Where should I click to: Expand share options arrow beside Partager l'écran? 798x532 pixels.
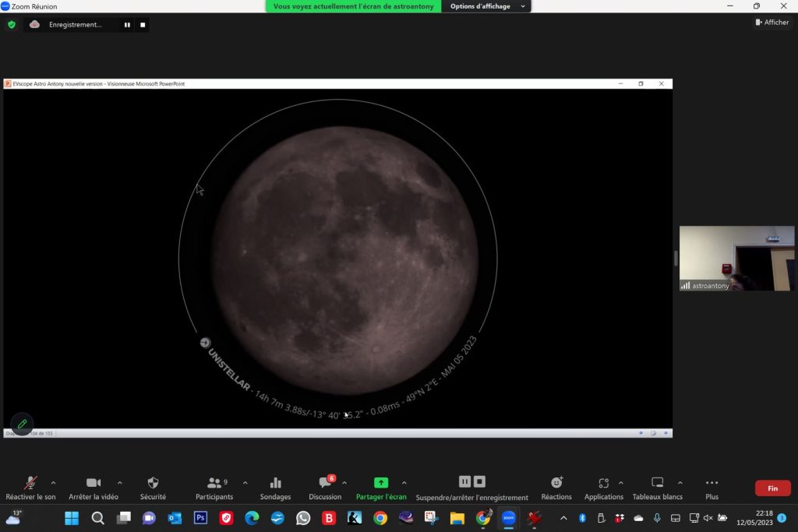(x=404, y=483)
